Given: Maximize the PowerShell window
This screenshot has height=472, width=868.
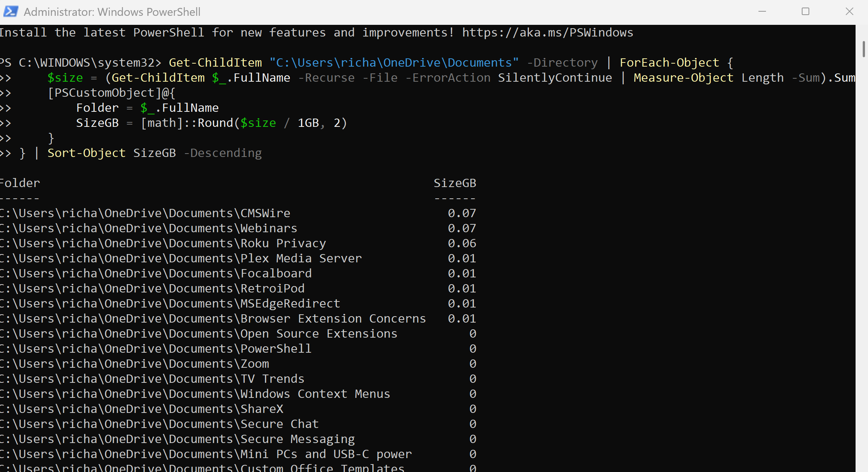Looking at the screenshot, I should tap(806, 12).
